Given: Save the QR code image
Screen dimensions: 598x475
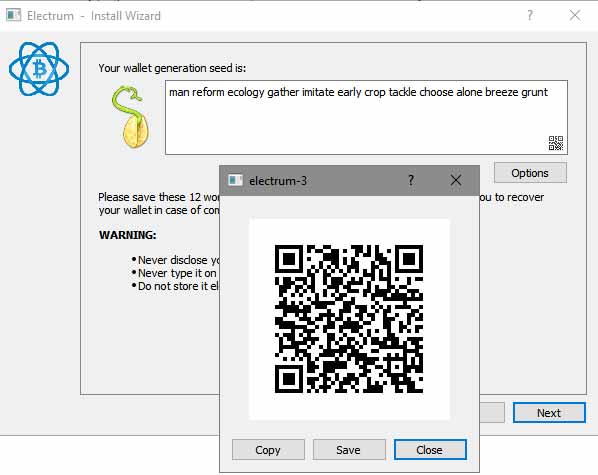Looking at the screenshot, I should [x=349, y=450].
